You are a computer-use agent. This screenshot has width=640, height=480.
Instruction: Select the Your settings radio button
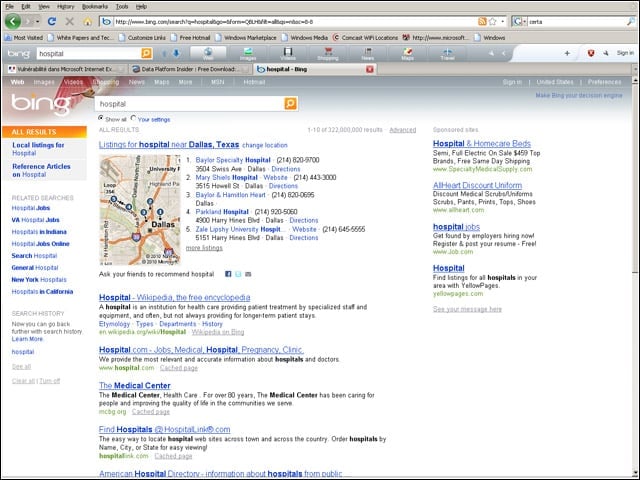pos(133,118)
